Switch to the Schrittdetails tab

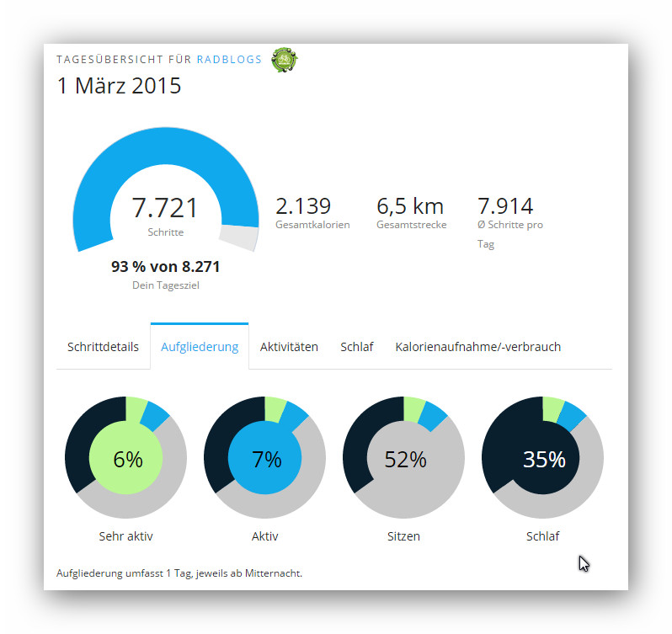[x=103, y=347]
